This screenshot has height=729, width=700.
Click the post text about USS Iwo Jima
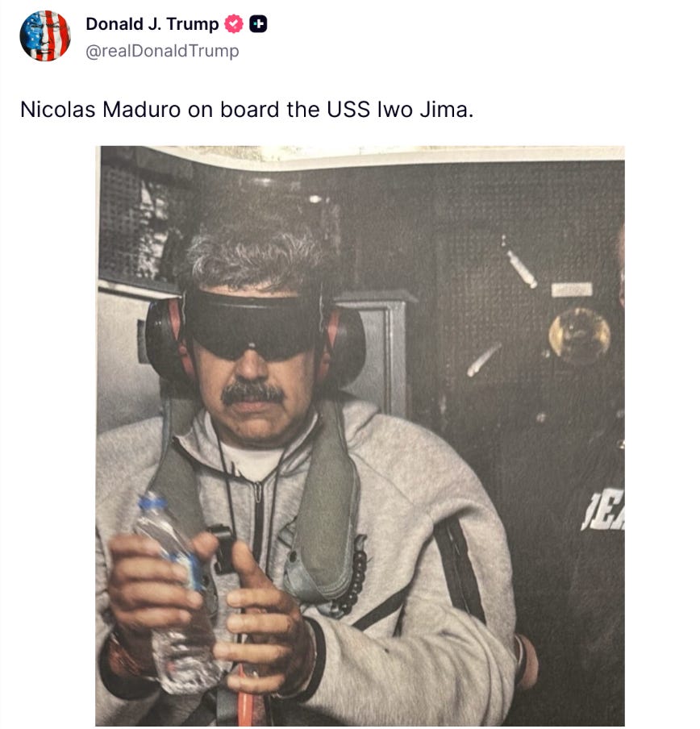point(247,110)
